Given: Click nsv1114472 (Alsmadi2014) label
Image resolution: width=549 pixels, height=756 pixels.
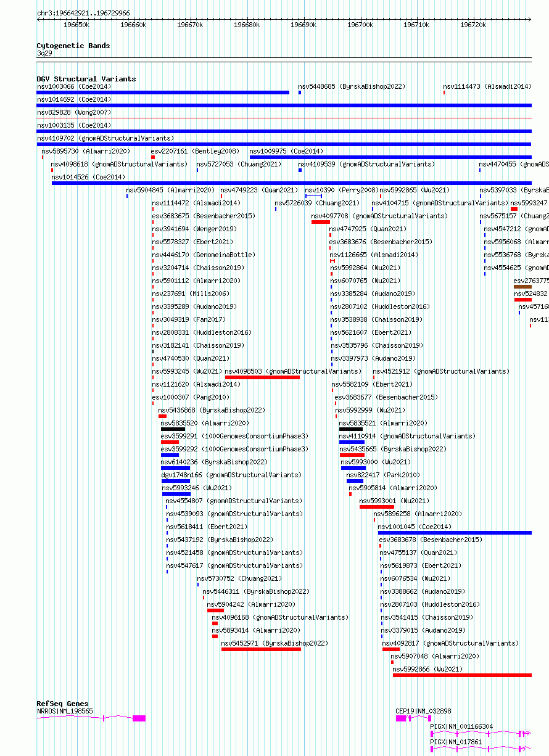Looking at the screenshot, I should point(197,203).
